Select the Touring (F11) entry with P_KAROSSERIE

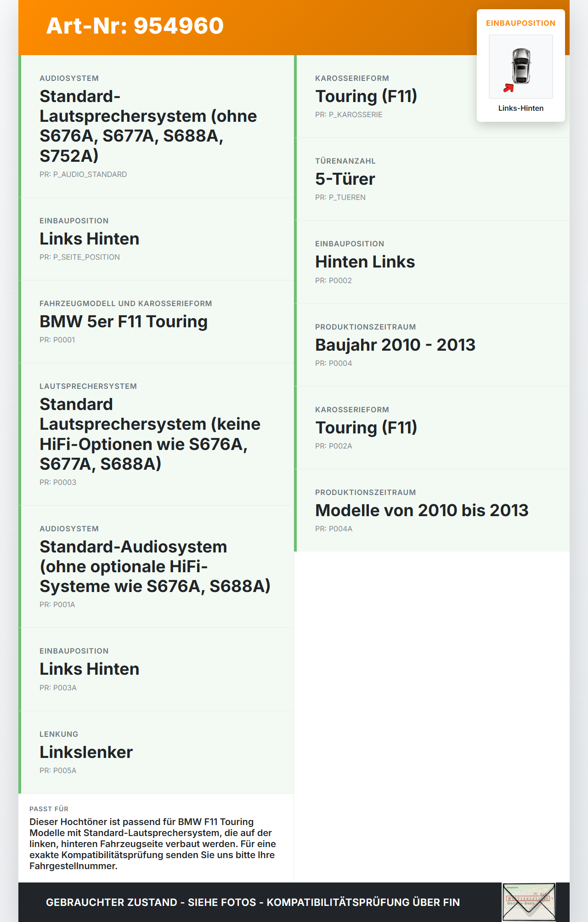[x=366, y=97]
